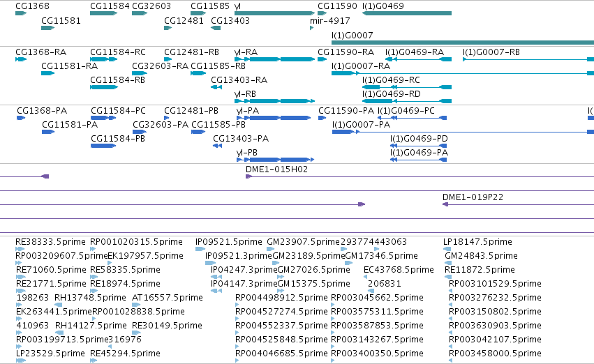The image size is (594, 364).
Task: Open the CG32603 gene feature
Action: [x=140, y=13]
